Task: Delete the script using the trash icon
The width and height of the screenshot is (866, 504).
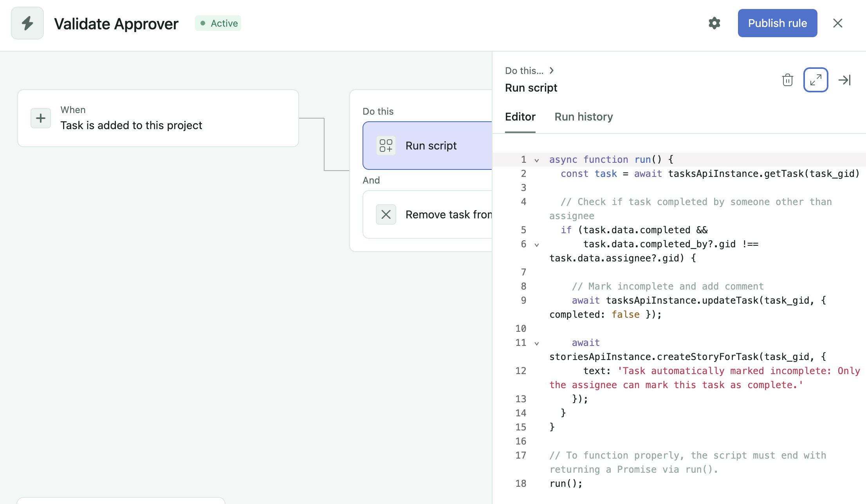Action: [x=787, y=80]
